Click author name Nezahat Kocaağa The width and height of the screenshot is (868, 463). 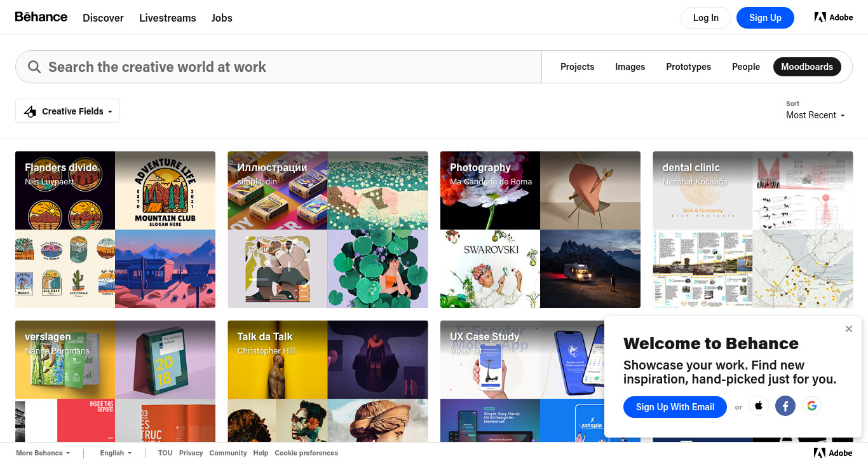pos(695,182)
